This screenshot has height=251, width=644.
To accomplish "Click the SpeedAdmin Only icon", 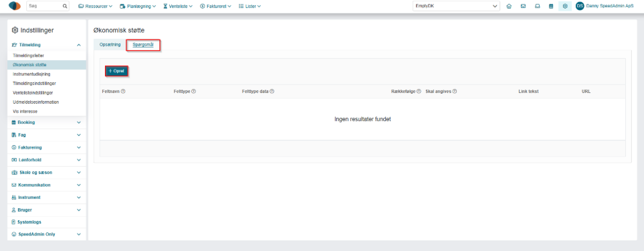I will 14,234.
